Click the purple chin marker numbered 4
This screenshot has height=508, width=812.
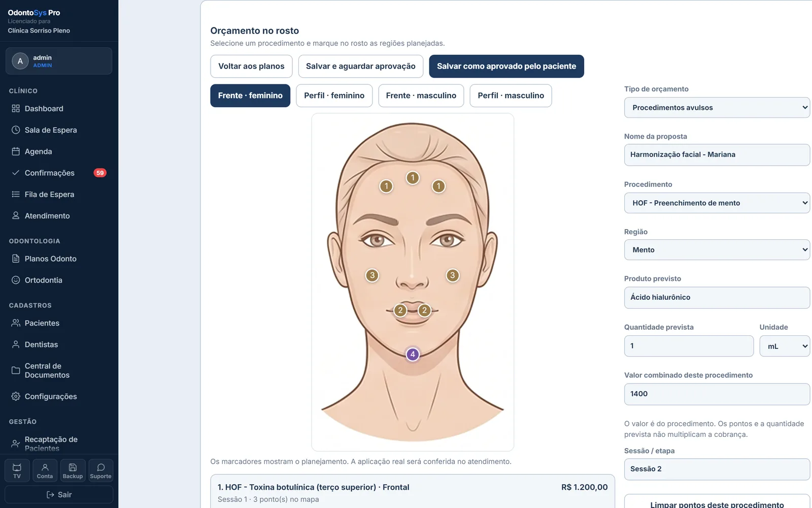pyautogui.click(x=413, y=354)
